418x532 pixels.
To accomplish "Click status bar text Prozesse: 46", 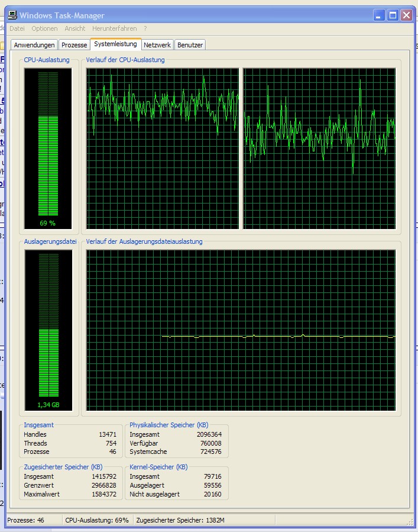I will point(26,520).
